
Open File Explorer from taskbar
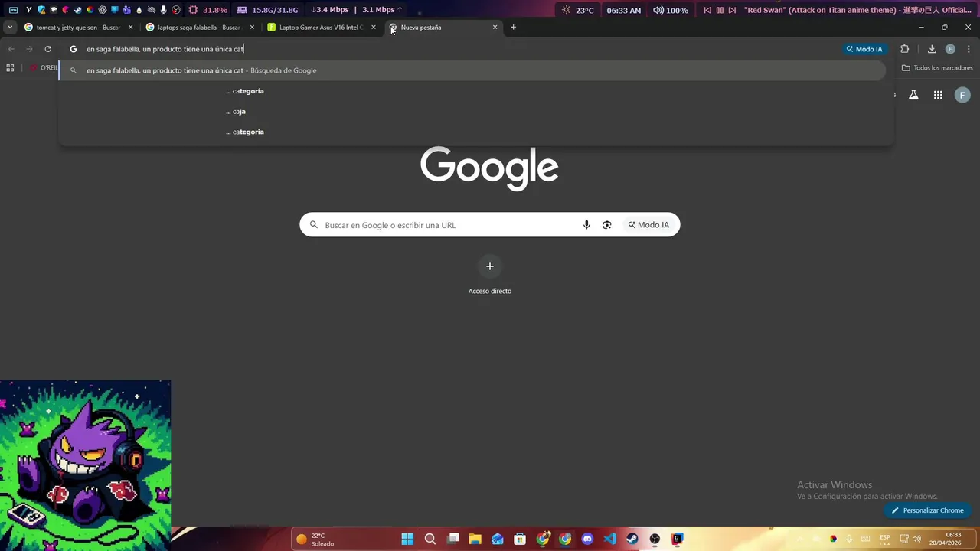coord(475,539)
